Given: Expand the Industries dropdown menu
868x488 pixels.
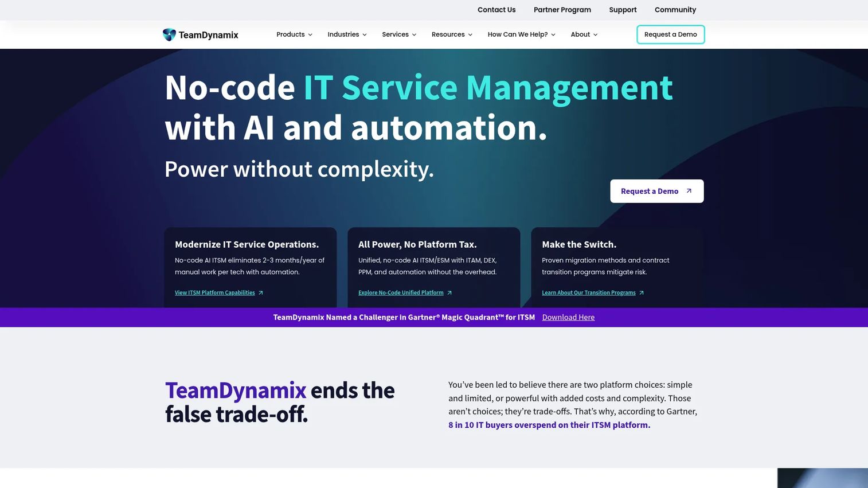Looking at the screenshot, I should click(x=347, y=34).
